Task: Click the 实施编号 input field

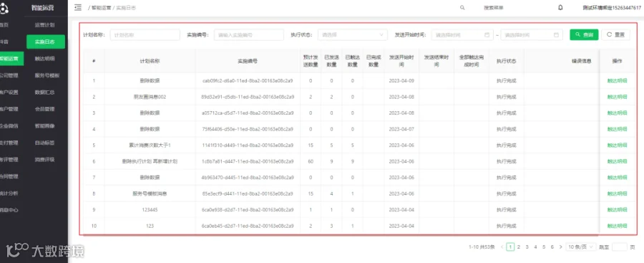Action: [x=249, y=35]
